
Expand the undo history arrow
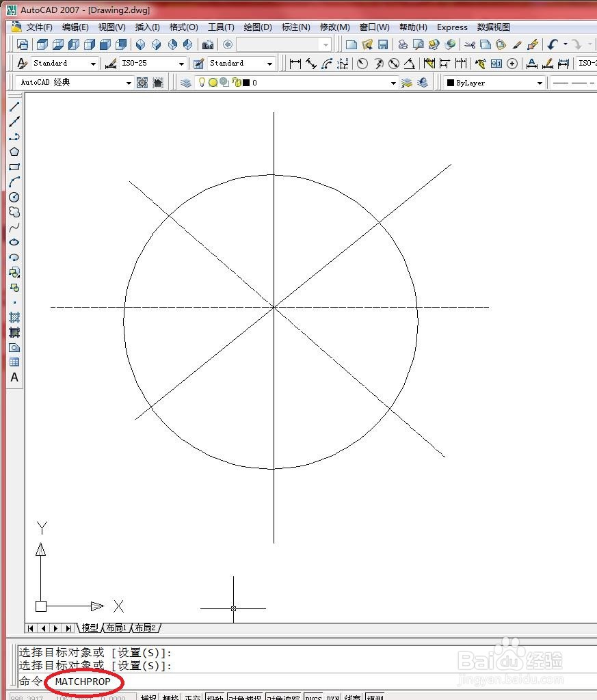click(566, 44)
